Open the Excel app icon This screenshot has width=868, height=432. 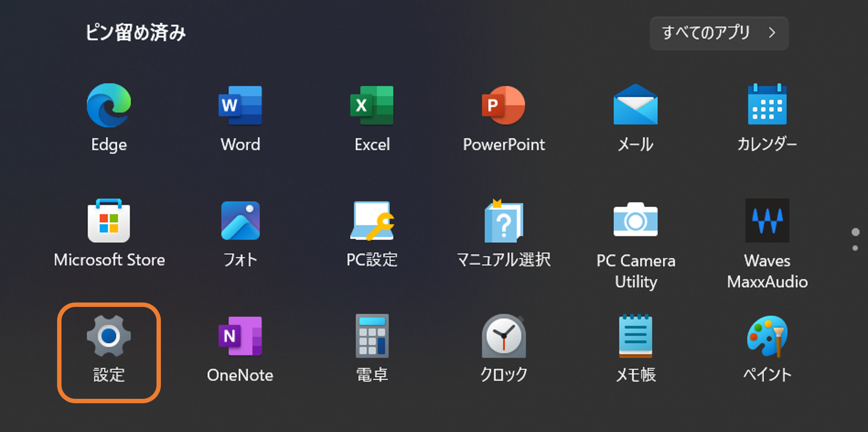[372, 106]
